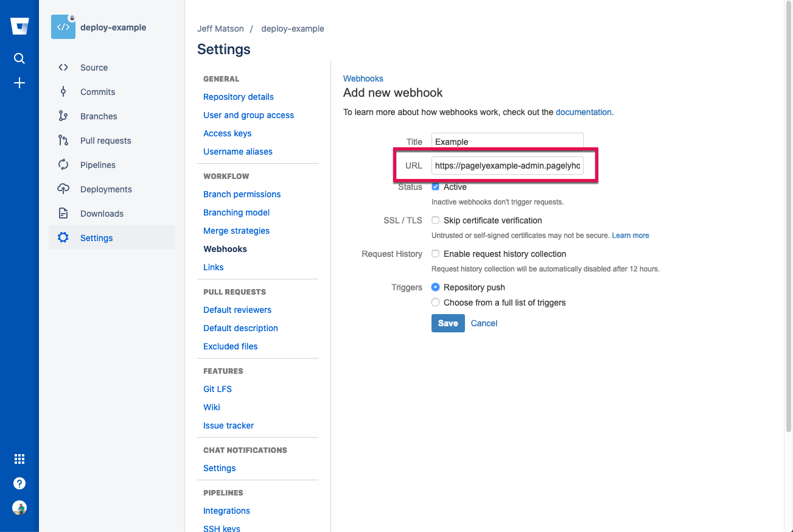The image size is (793, 532).
Task: Select the Repository push trigger radio button
Action: coord(435,287)
